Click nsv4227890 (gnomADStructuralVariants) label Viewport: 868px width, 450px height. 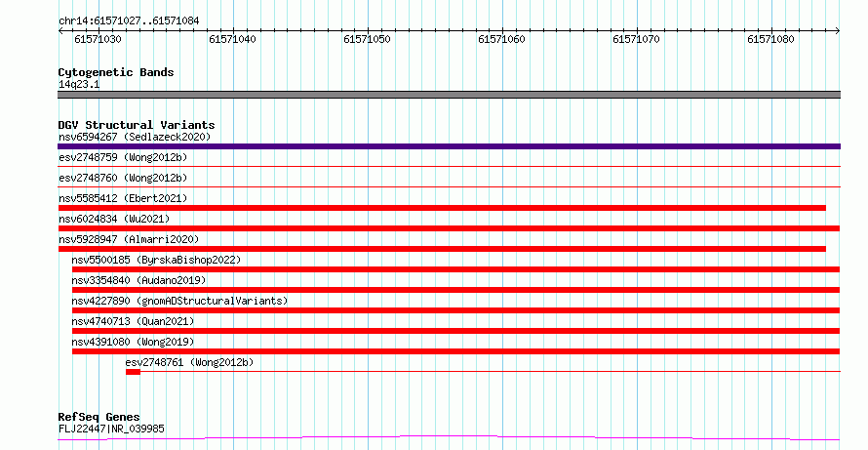pyautogui.click(x=179, y=301)
